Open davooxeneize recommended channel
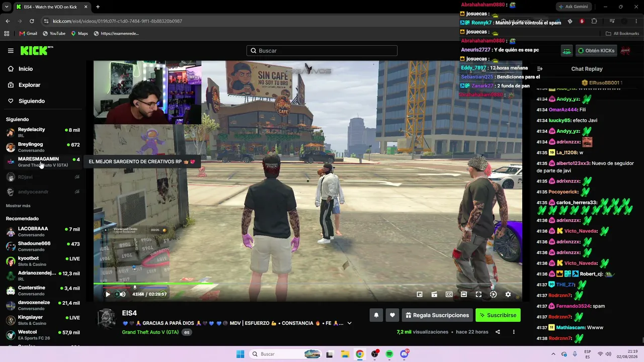 click(43, 305)
